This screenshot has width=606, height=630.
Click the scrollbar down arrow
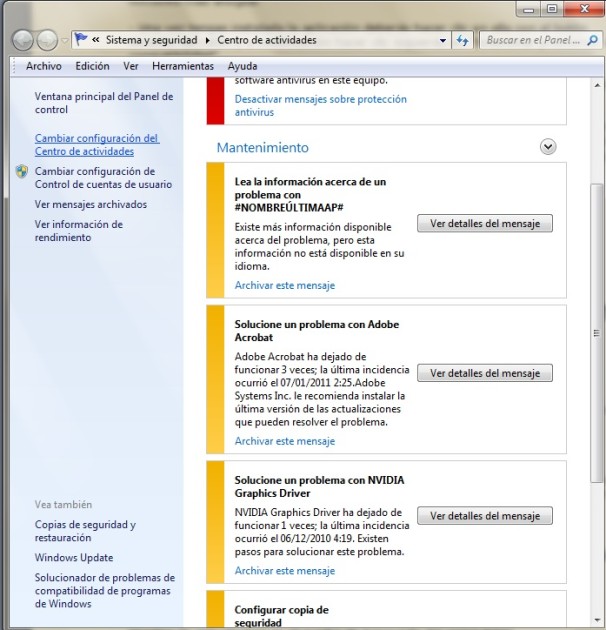coord(598,620)
